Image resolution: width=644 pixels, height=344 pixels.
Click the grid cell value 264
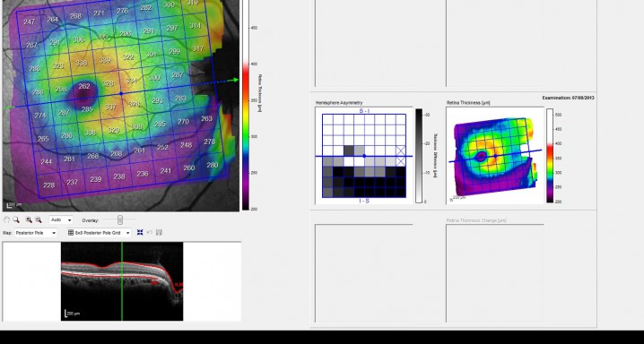click(x=53, y=20)
